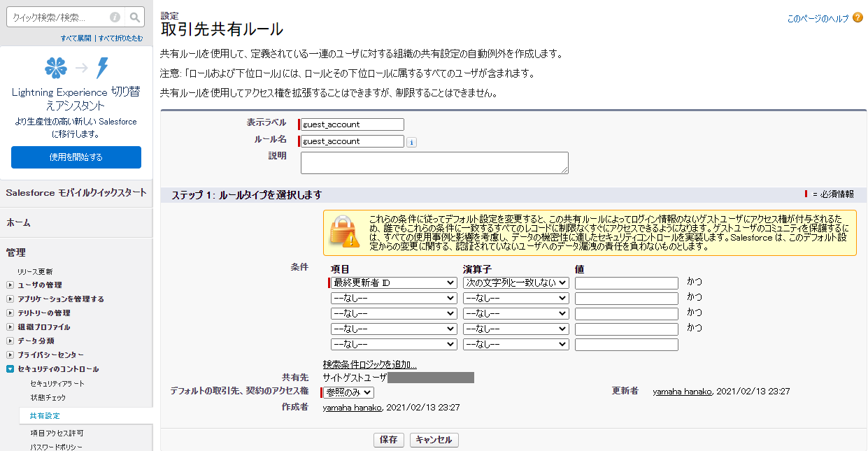Expand the プライバシーセンター arrow
The width and height of the screenshot is (868, 451).
(x=10, y=355)
